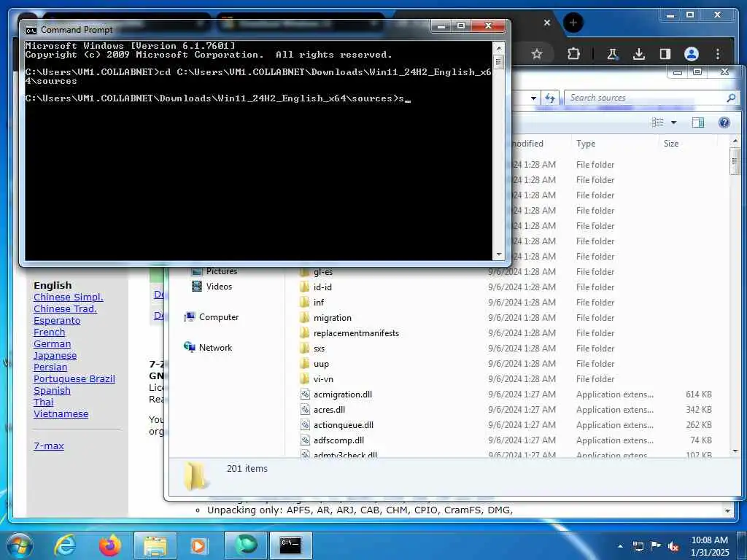This screenshot has height=560, width=747.
Task: Open new Chrome tab with plus button
Action: point(573,23)
